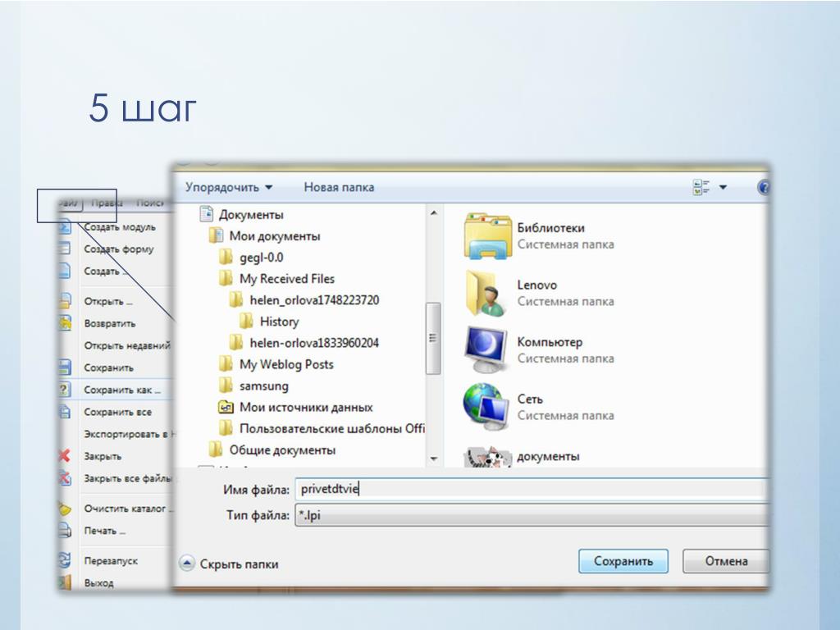Select My Weblog Posts folder

click(286, 365)
